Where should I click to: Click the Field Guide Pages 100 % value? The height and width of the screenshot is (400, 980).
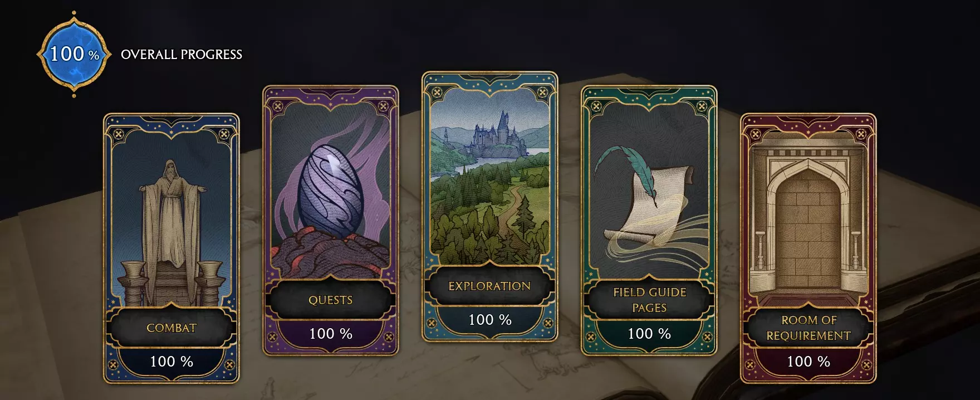649,334
